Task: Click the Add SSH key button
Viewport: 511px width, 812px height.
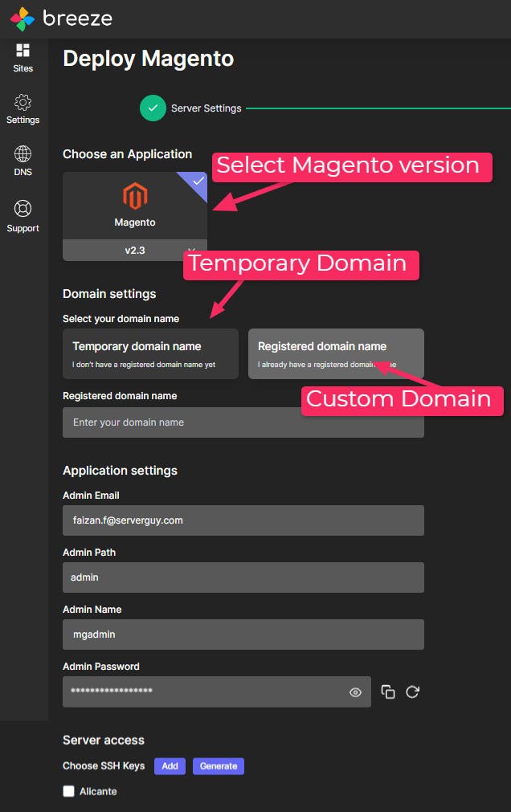Action: (170, 766)
